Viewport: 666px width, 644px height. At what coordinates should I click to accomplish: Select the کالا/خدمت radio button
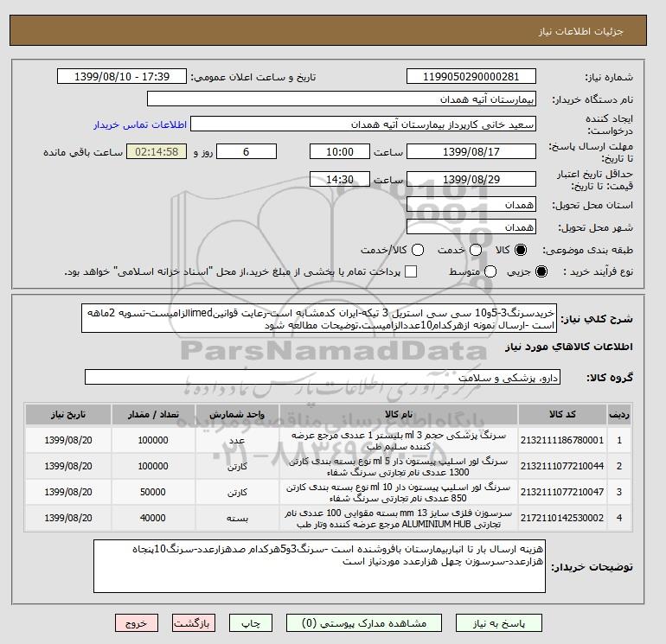pos(418,250)
